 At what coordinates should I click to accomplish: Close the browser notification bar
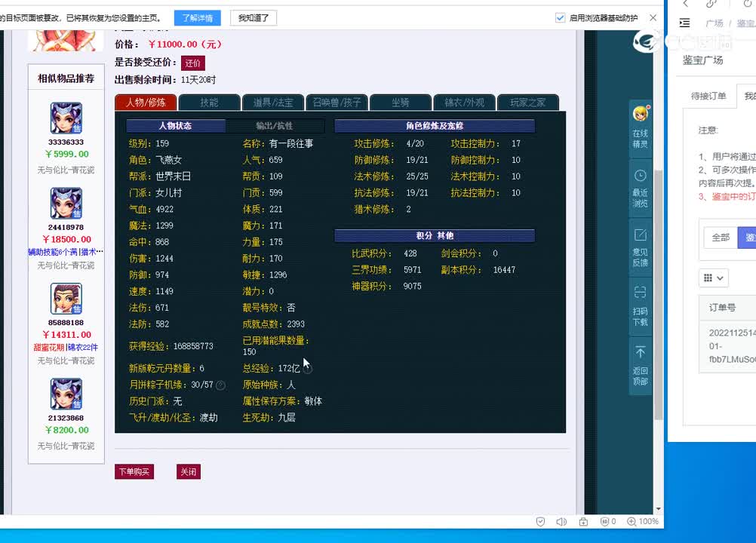(653, 18)
